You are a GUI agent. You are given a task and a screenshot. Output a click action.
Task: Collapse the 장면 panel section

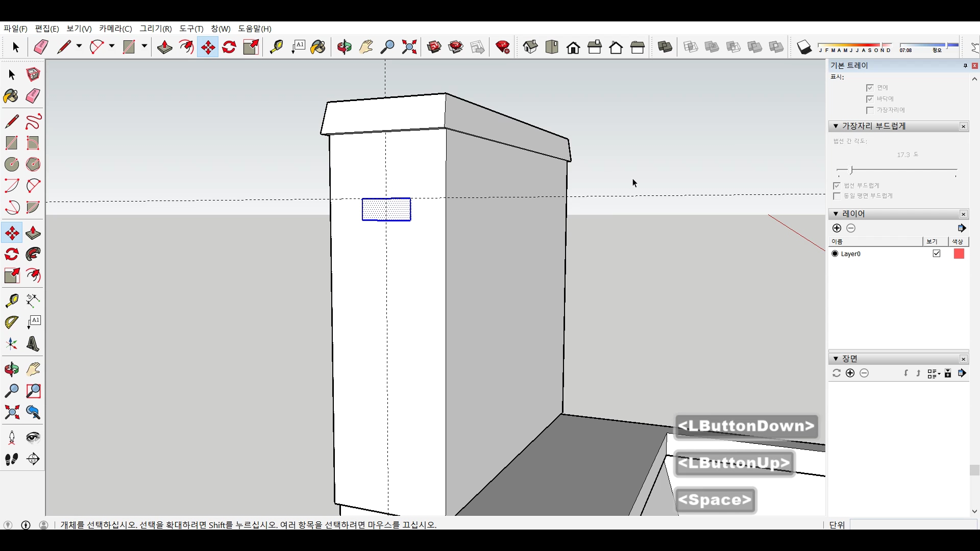point(836,359)
